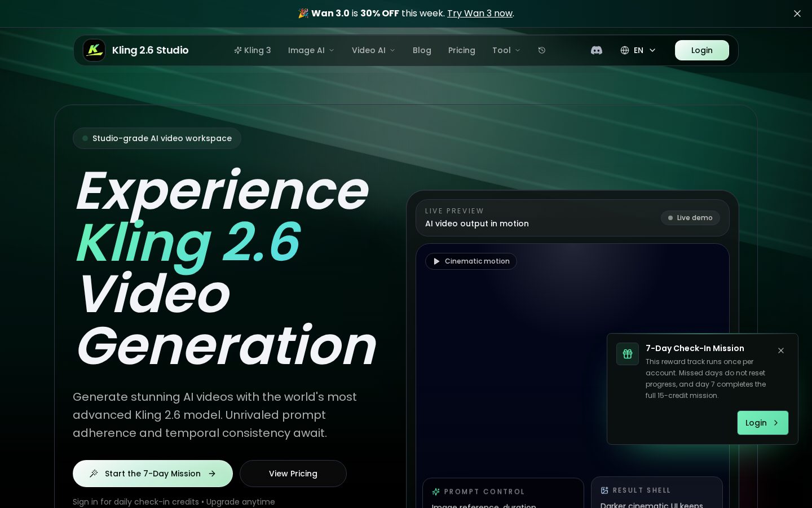Click the 'AI video output in motion' text
Screen dimensions: 812x508
tap(477, 224)
